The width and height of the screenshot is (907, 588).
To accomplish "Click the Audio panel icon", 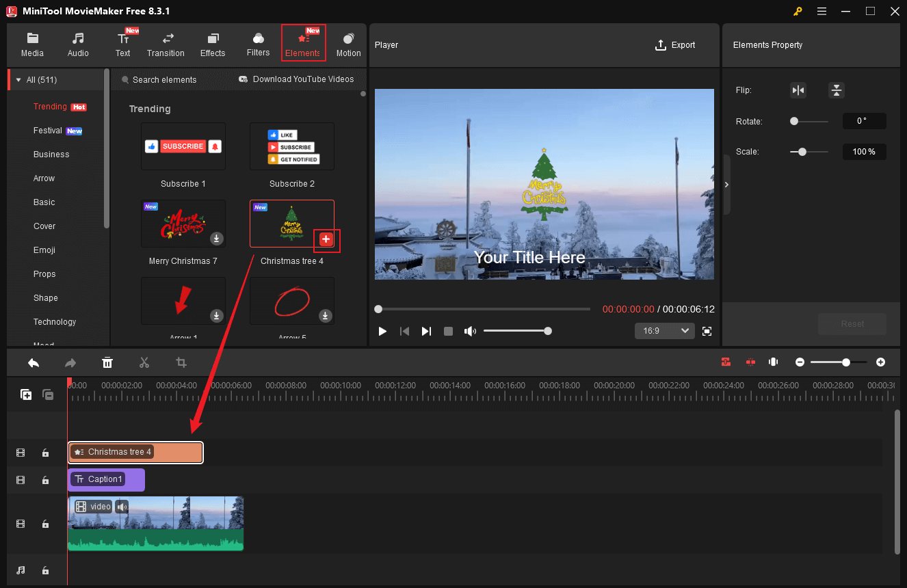I will tap(78, 42).
